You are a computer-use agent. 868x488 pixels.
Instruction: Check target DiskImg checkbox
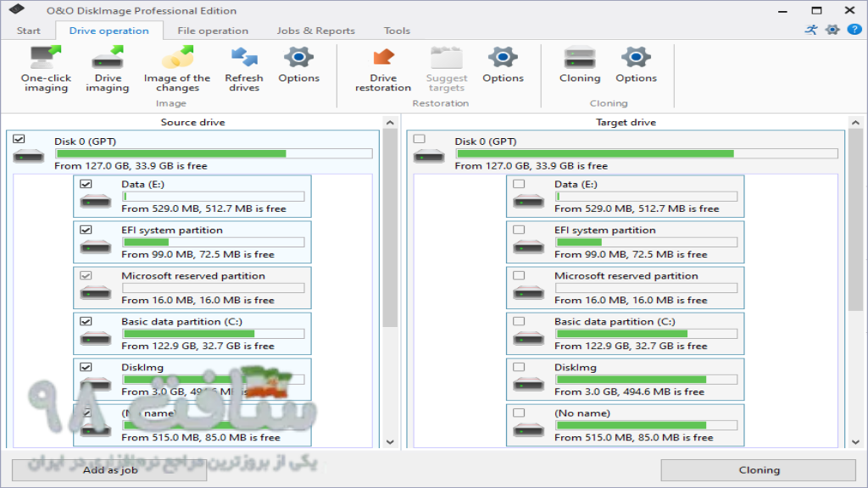(519, 367)
